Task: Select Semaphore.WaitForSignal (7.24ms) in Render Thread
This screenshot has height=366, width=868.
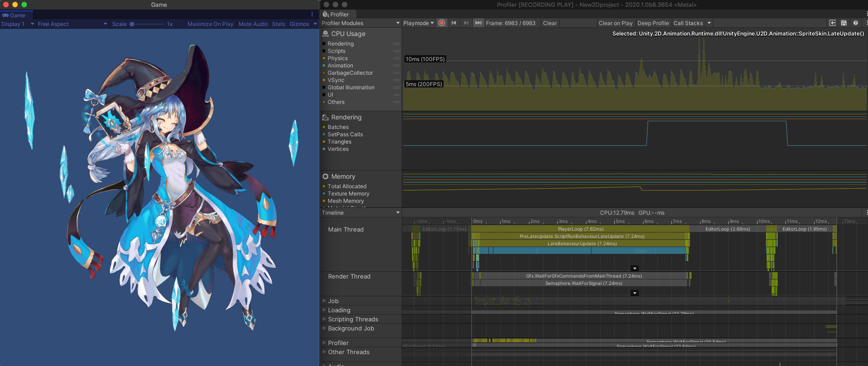Action: (x=584, y=284)
